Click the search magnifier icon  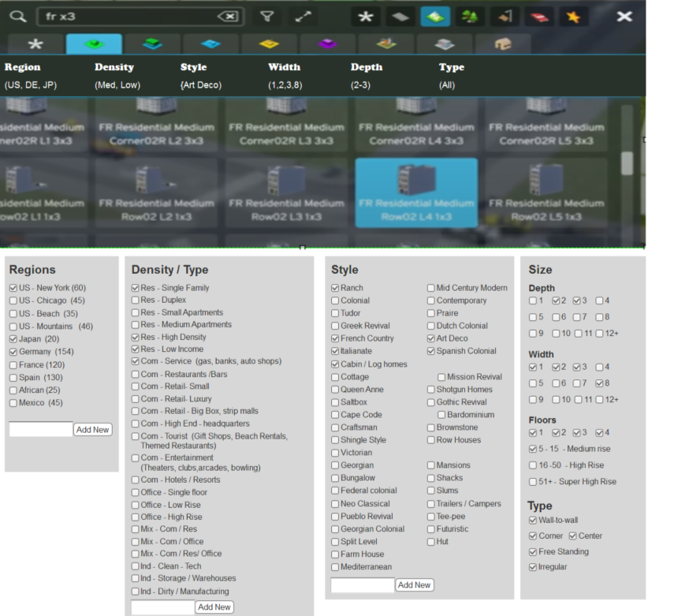(18, 17)
